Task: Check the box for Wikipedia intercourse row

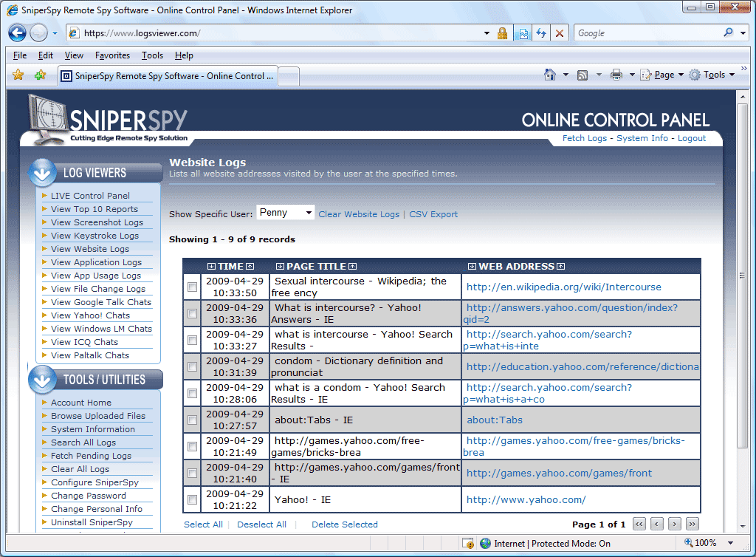Action: [x=193, y=287]
